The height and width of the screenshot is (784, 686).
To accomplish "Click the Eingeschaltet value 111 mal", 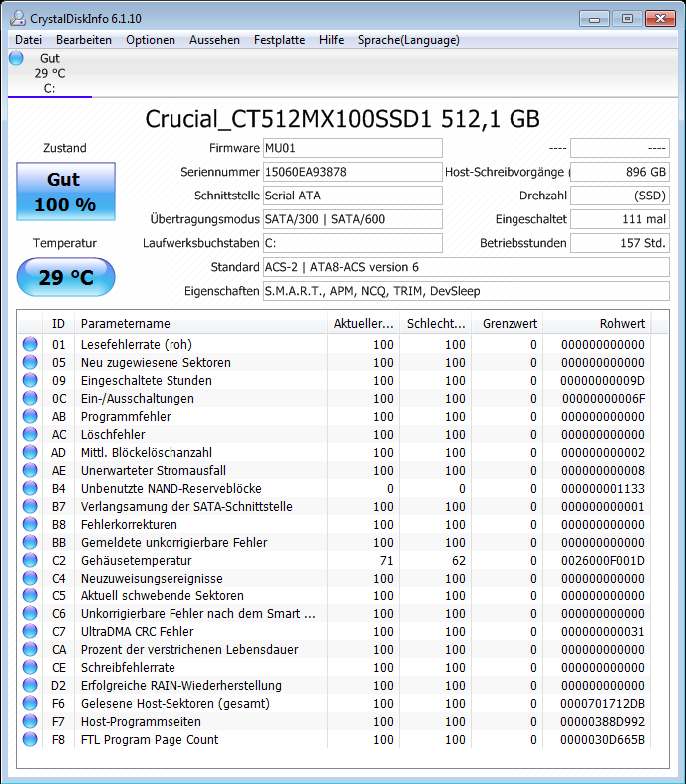I will pyautogui.click(x=619, y=219).
